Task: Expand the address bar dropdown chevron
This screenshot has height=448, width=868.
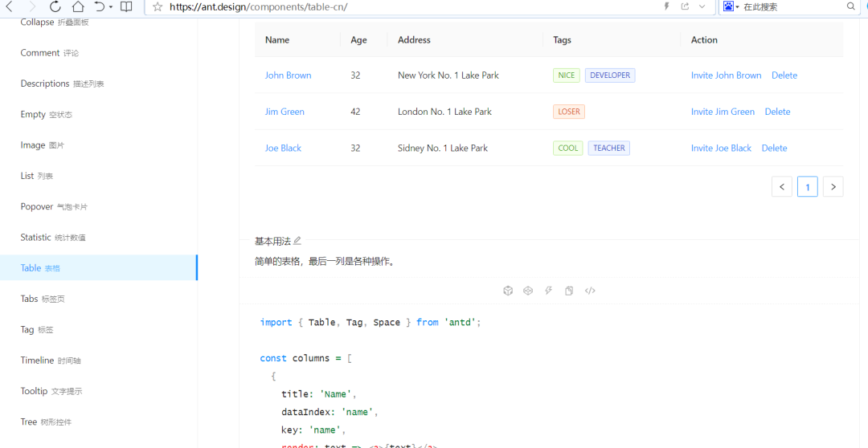Action: pyautogui.click(x=702, y=6)
